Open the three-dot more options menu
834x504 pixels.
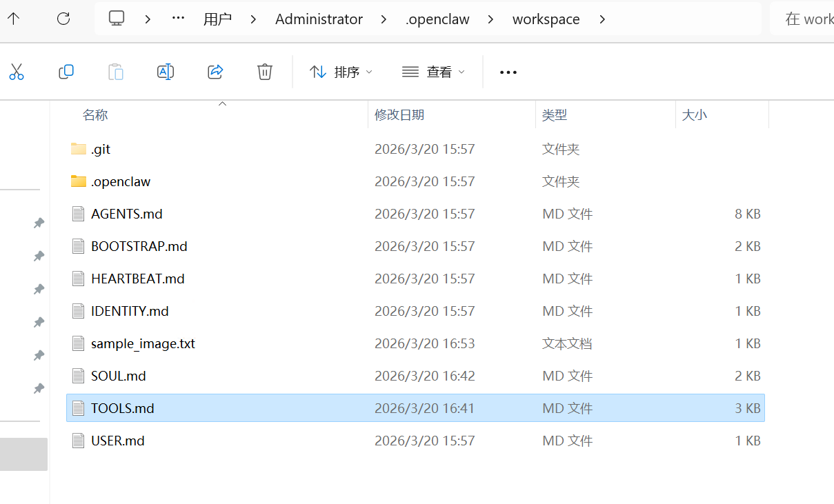(x=508, y=72)
